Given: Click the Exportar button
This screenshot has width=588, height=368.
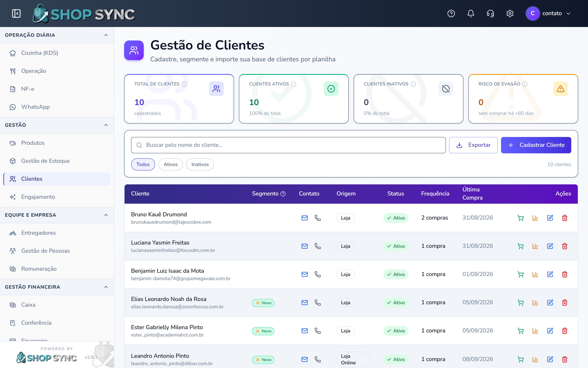Looking at the screenshot, I should [x=473, y=145].
